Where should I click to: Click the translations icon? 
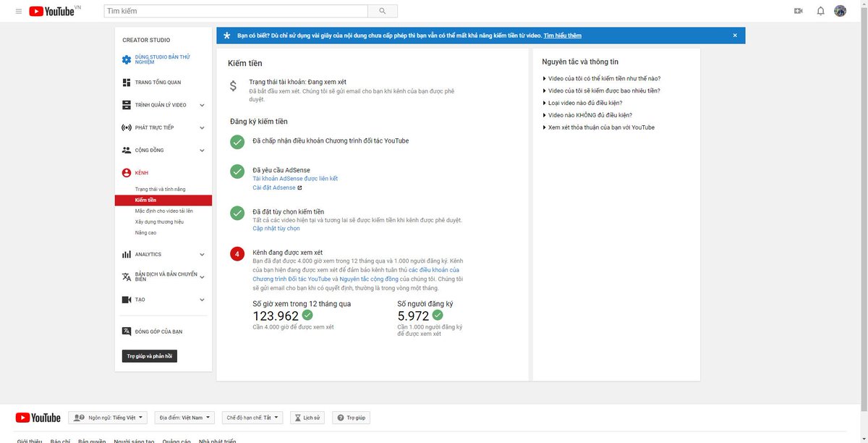coord(127,277)
